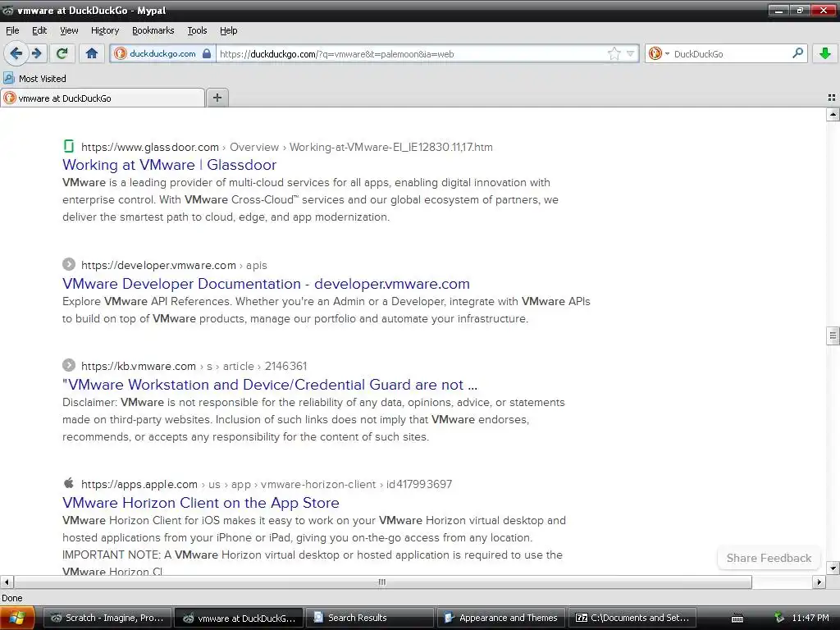Switch to Appearance and Themes taskbar window

501,618
